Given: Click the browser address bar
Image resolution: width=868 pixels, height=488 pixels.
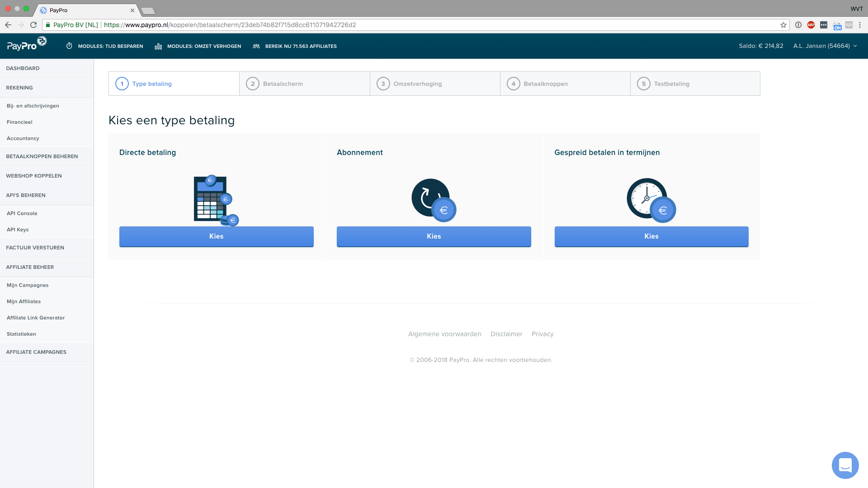Looking at the screenshot, I should click(x=416, y=25).
